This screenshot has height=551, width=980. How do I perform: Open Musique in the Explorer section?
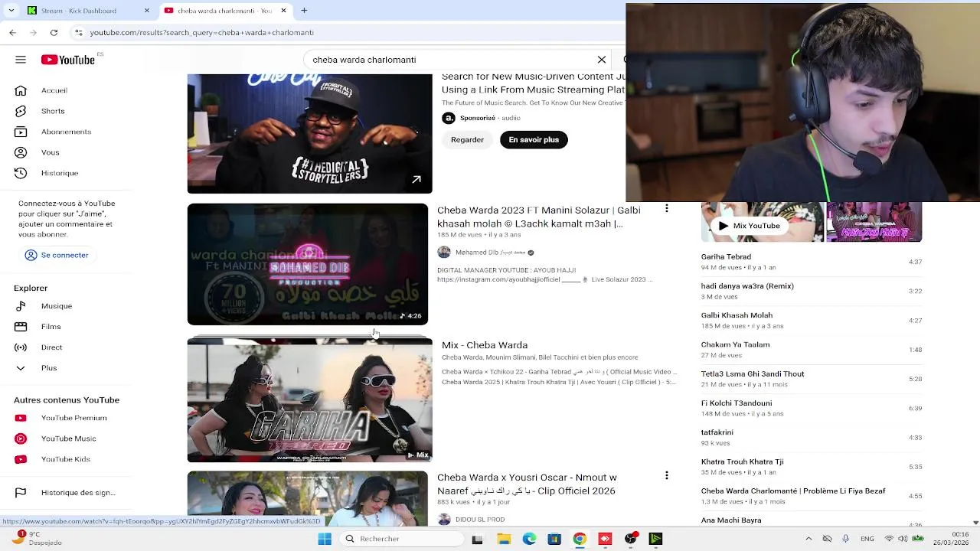[x=56, y=306]
